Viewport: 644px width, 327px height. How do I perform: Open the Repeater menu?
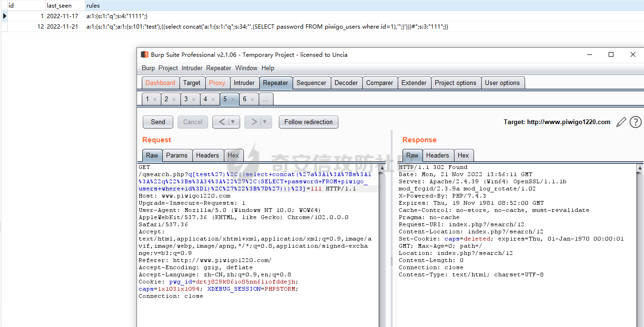219,68
